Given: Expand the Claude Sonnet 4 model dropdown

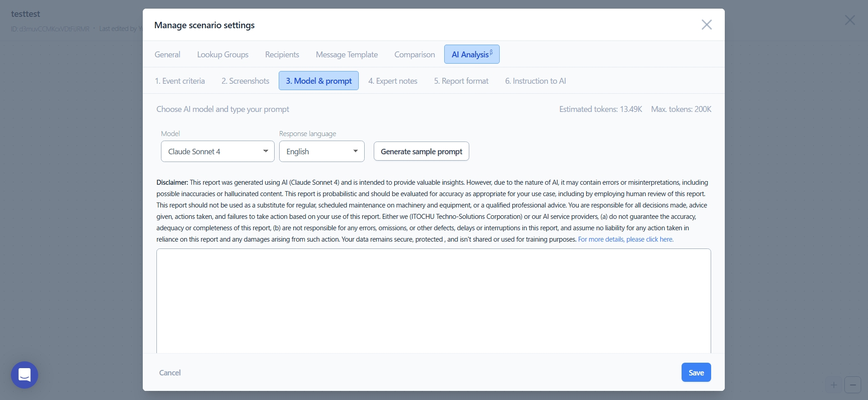Looking at the screenshot, I should (217, 152).
